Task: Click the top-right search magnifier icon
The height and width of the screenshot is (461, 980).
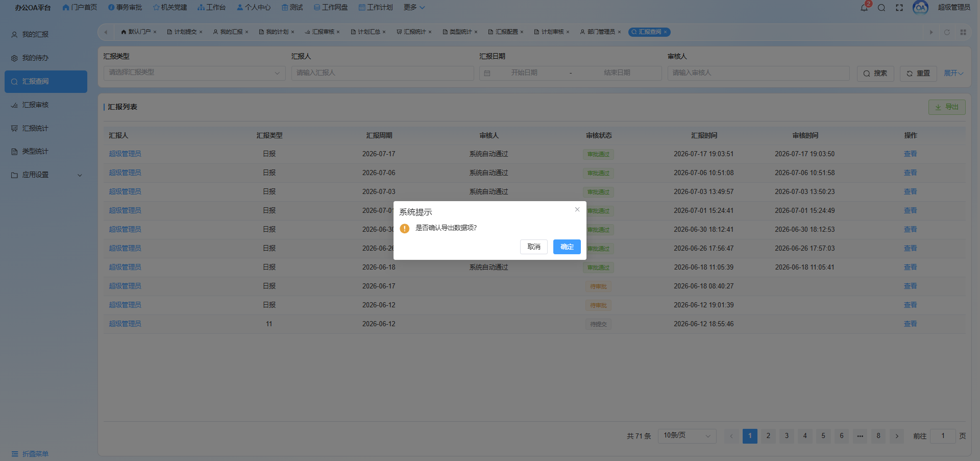Action: 881,8
